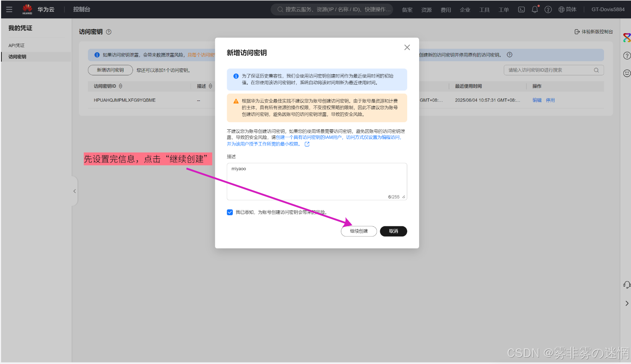631x364 pixels.
Task: Click the 取消 button
Action: coord(394,231)
